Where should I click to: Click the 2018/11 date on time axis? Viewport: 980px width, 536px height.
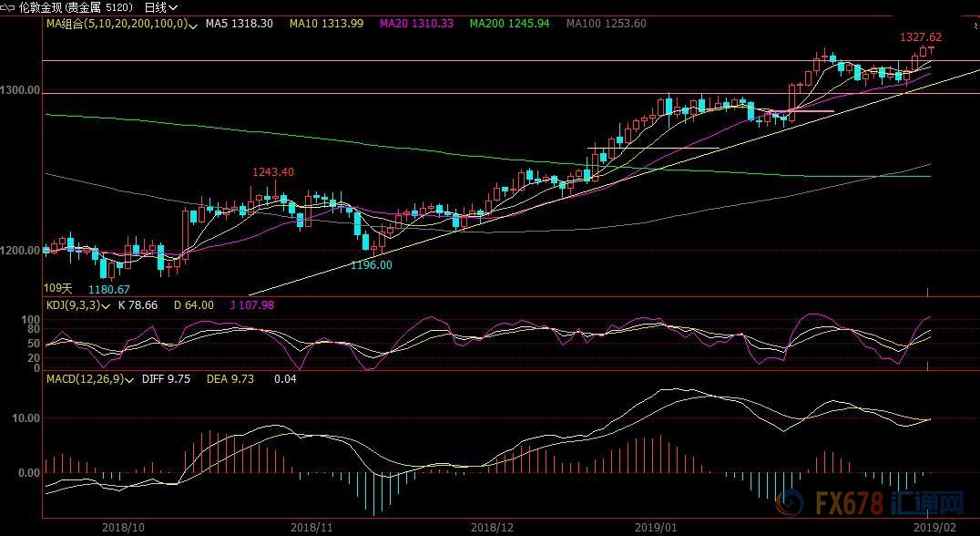pos(311,527)
